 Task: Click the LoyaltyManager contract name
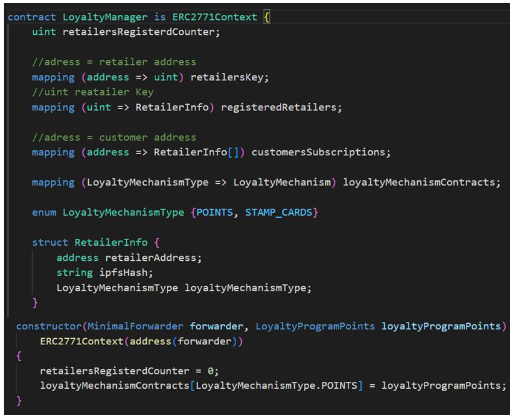point(105,17)
